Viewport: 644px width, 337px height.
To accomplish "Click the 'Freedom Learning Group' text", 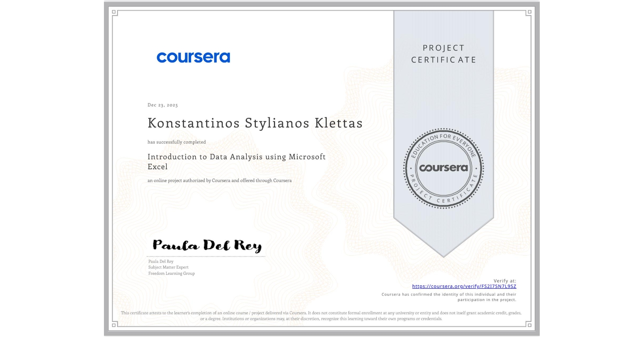I will pos(172,273).
